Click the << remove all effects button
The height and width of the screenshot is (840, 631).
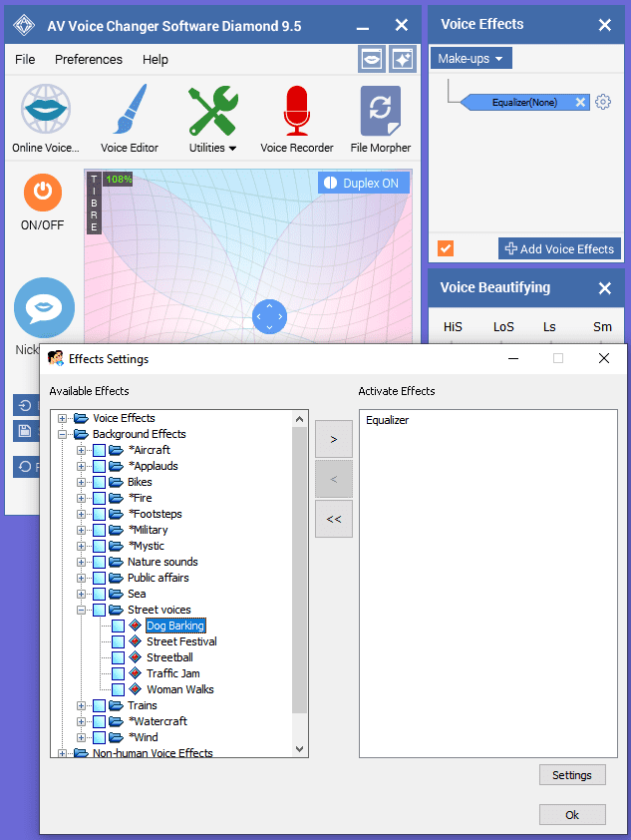tap(334, 519)
